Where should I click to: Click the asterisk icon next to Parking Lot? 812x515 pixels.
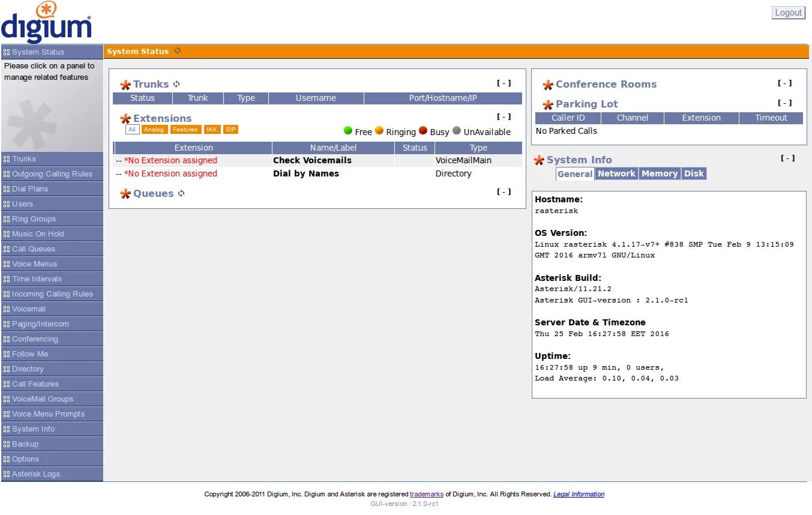click(548, 105)
